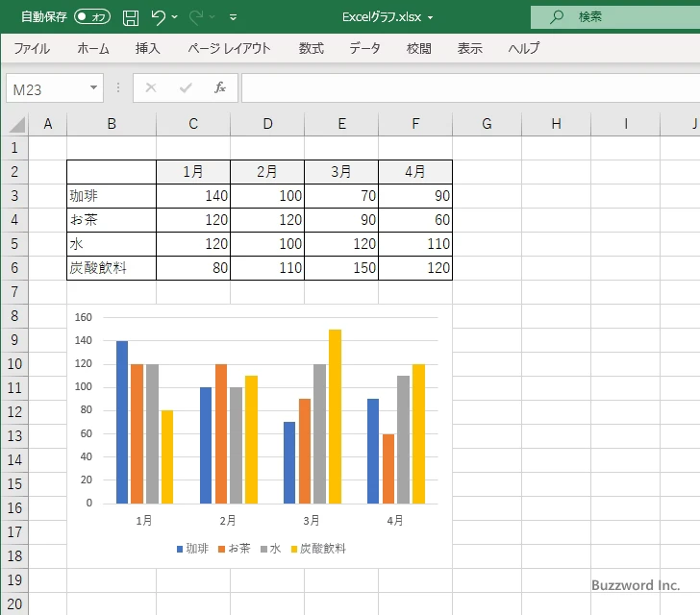700x615 pixels.
Task: Click cell with value 140
Action: 193,196
